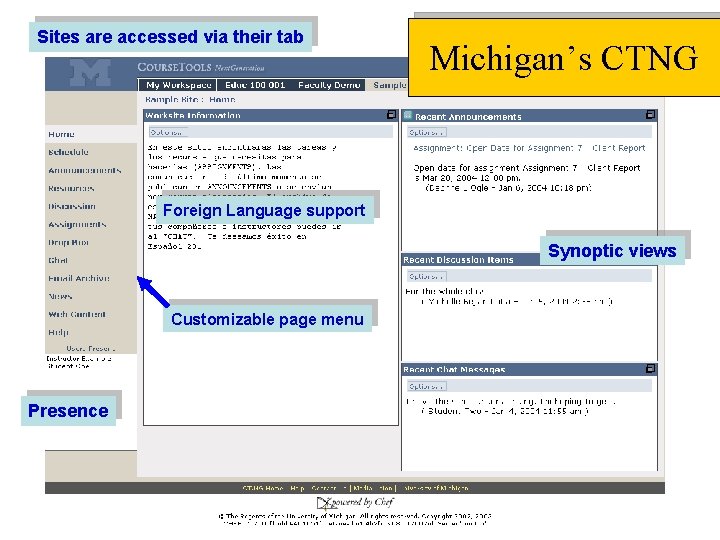Click the University of Michigan footer link

(436, 488)
